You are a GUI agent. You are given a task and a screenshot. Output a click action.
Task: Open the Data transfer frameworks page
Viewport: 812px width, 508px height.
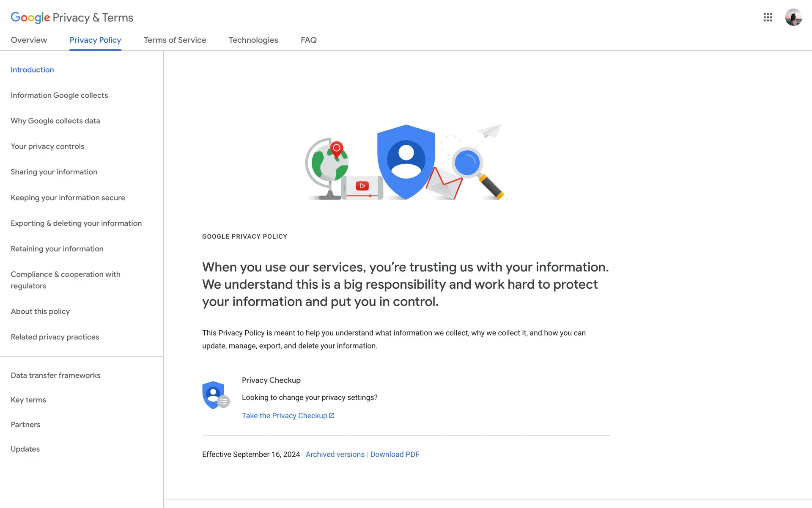55,375
